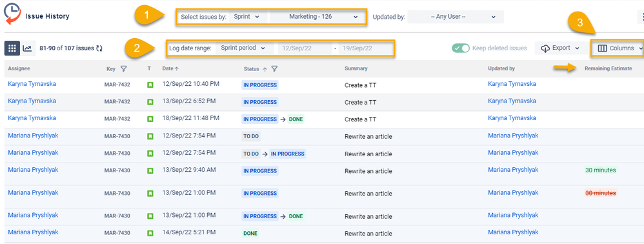Click the refresh issues icon
This screenshot has width=644, height=244.
[x=99, y=48]
